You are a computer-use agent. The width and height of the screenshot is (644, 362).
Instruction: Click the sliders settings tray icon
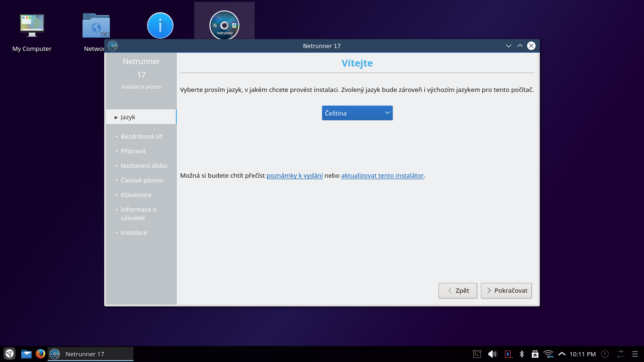620,354
